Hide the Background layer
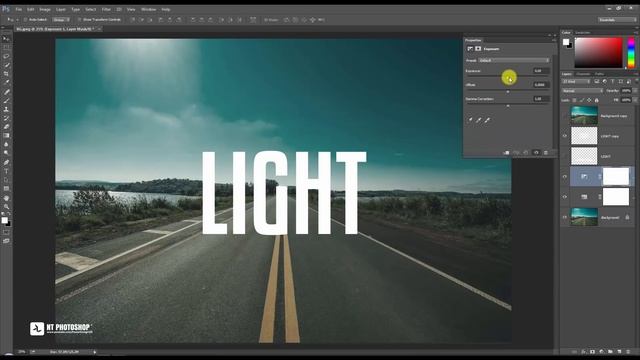640x360 pixels. click(x=565, y=217)
